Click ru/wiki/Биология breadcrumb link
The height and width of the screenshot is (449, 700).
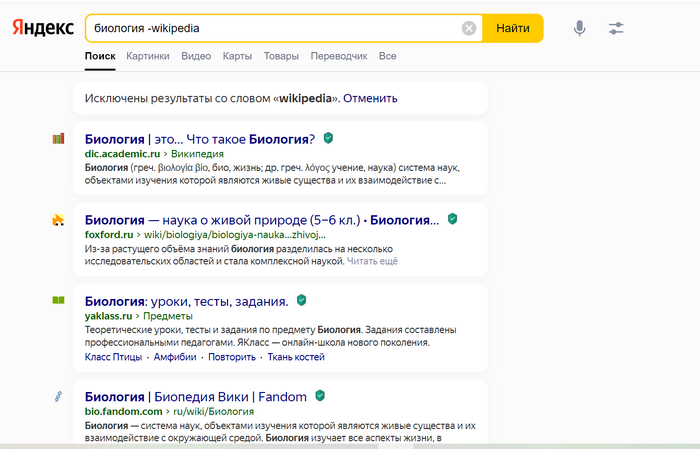click(x=213, y=412)
